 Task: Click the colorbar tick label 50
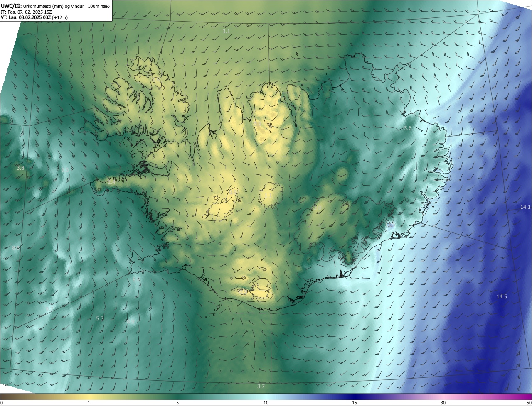[529, 403]
